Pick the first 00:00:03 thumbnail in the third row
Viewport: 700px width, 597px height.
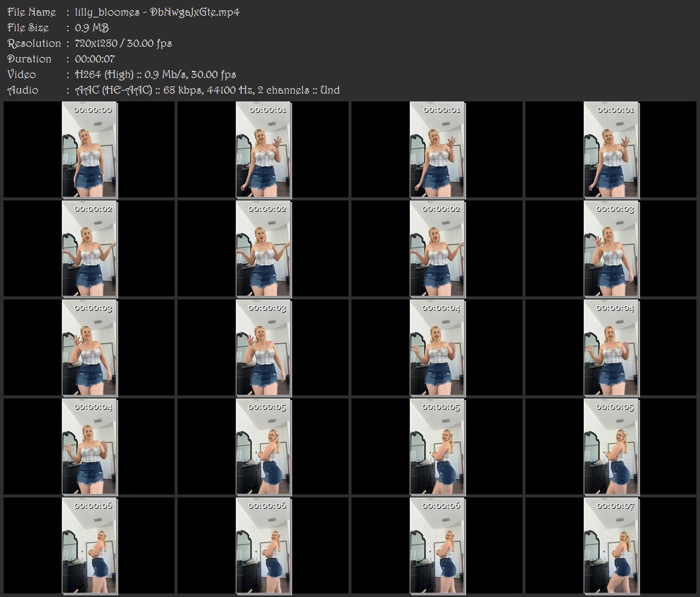[x=89, y=348]
